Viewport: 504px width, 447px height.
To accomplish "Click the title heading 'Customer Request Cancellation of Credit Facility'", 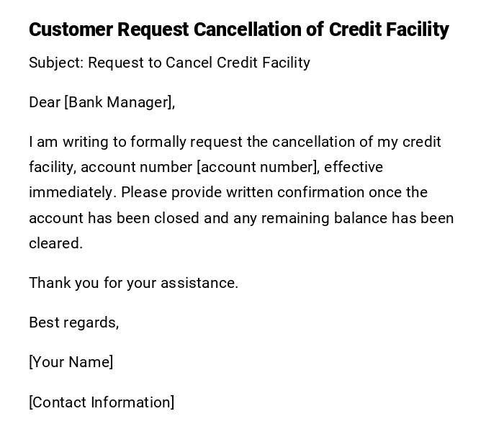I will pos(238,30).
